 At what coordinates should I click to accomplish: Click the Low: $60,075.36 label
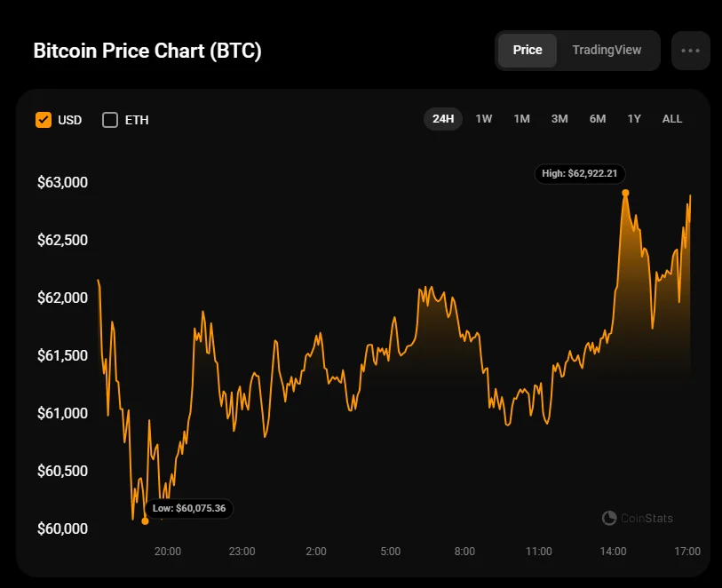(189, 508)
